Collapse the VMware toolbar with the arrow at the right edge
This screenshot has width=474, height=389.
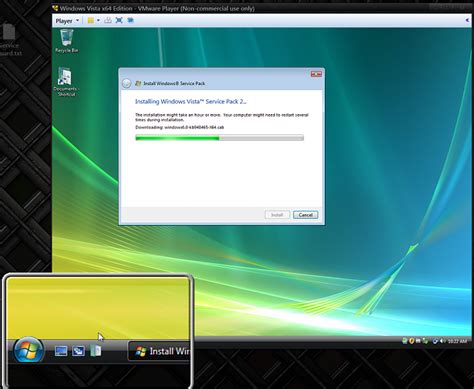467,20
